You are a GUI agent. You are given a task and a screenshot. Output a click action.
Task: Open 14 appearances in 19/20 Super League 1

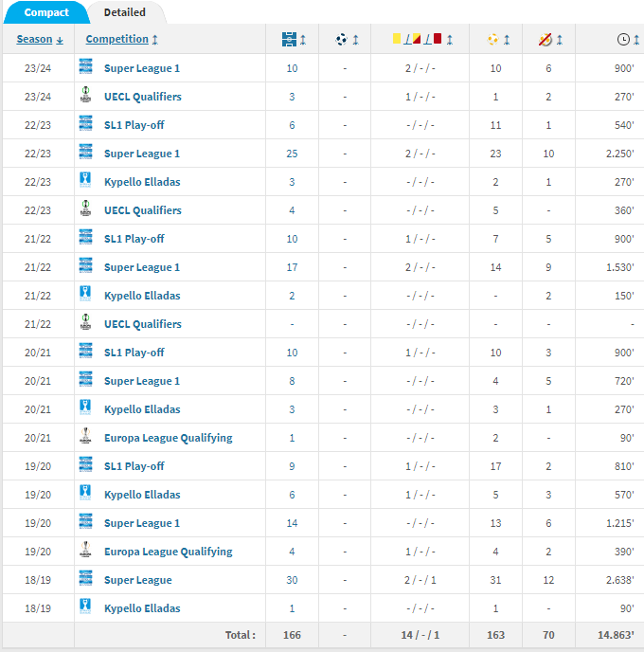pos(292,523)
